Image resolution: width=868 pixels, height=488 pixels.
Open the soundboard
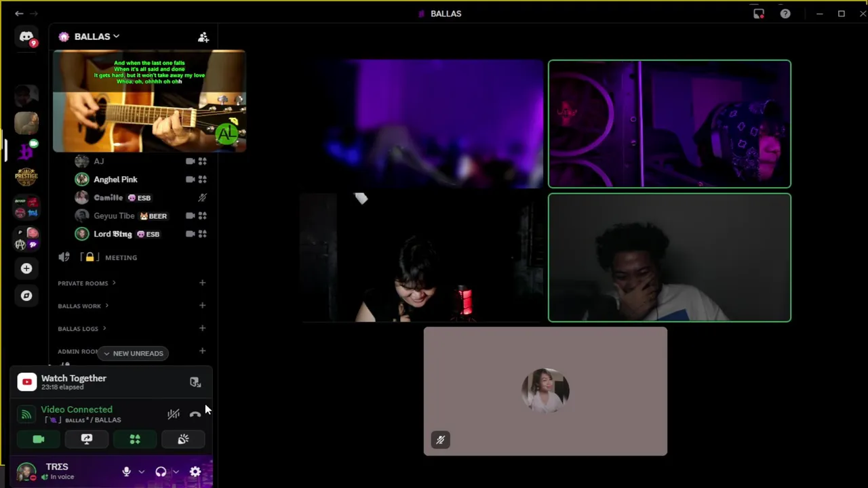(x=183, y=439)
